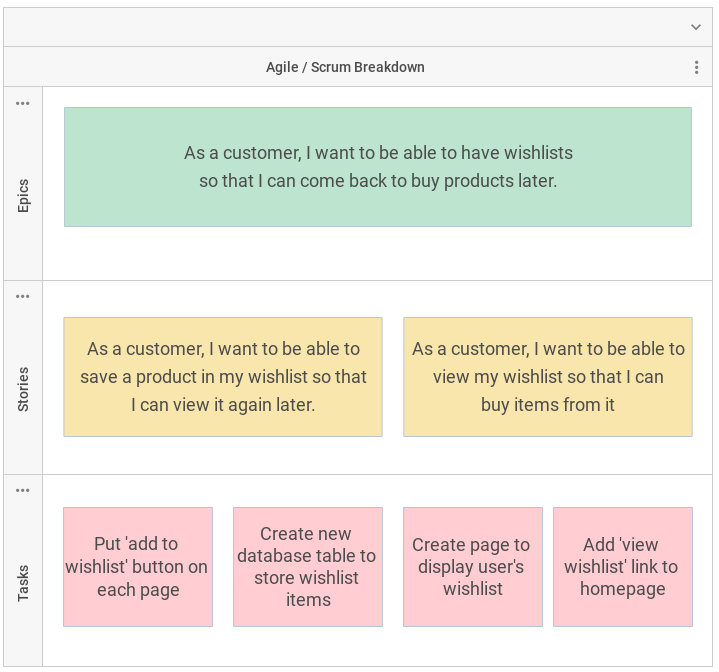The image size is (719, 672).
Task: Open the Epics lane ellipsis menu
Action: click(x=23, y=103)
